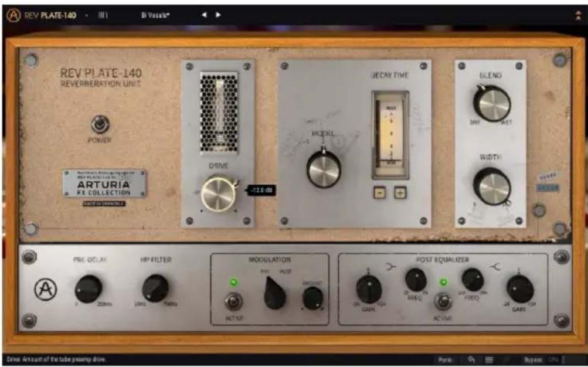This screenshot has height=367, width=588.
Task: Click the Bl Vocals preset name
Action: pyautogui.click(x=155, y=16)
